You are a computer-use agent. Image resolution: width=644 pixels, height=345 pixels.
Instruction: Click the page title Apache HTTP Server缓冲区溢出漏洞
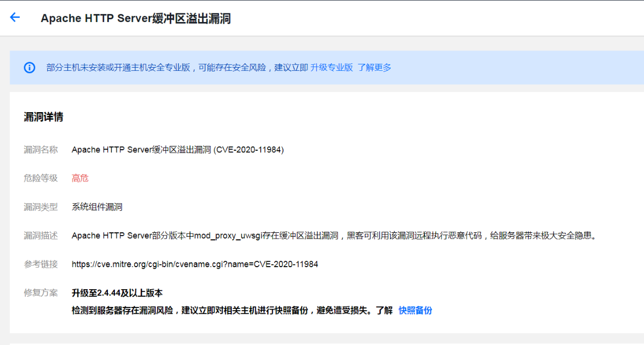[136, 18]
